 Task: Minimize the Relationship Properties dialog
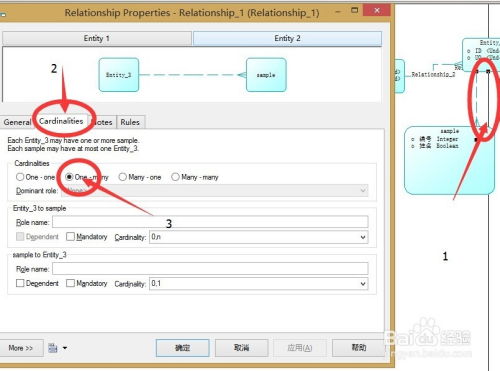338,11
